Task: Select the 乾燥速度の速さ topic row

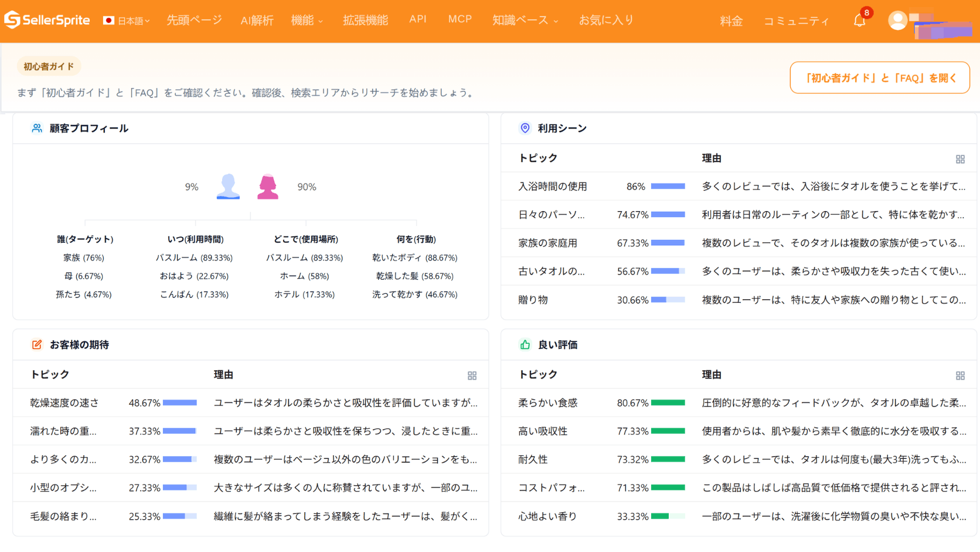Action: tap(251, 402)
